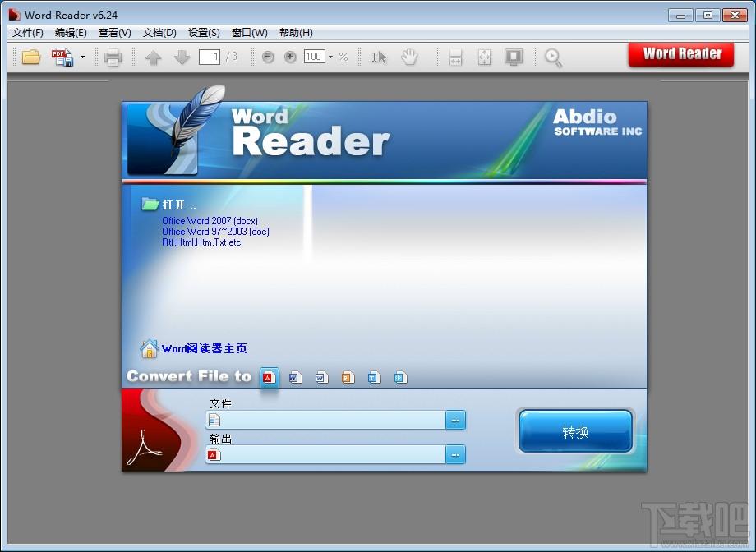
Task: Click the green folder icon beside 打开
Action: 150,204
